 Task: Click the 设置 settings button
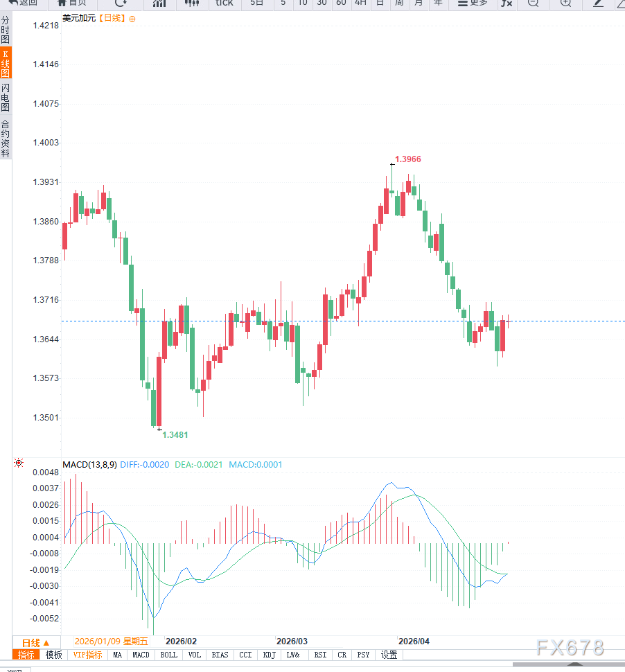pos(389,655)
